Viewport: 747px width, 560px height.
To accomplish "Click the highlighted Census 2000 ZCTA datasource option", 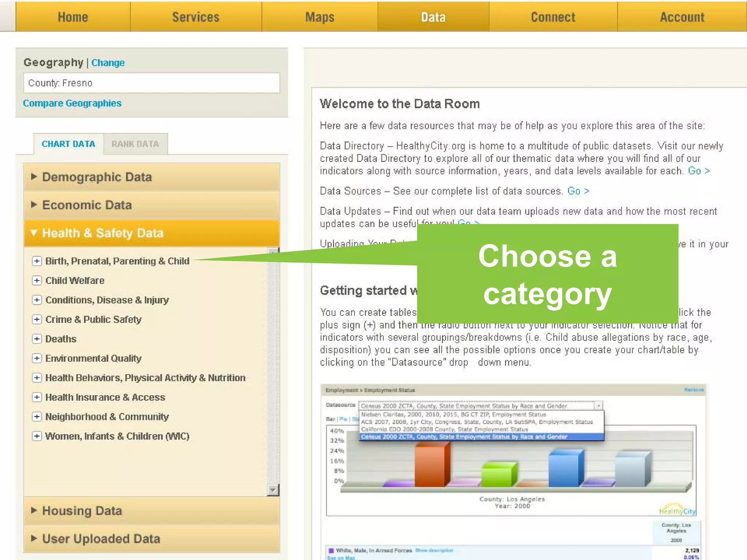I will (x=481, y=436).
